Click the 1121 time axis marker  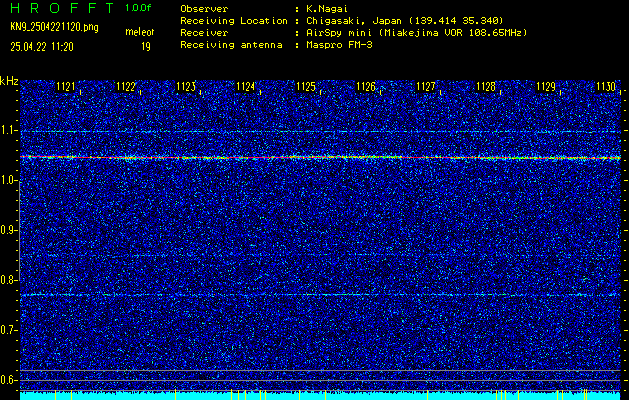(66, 86)
